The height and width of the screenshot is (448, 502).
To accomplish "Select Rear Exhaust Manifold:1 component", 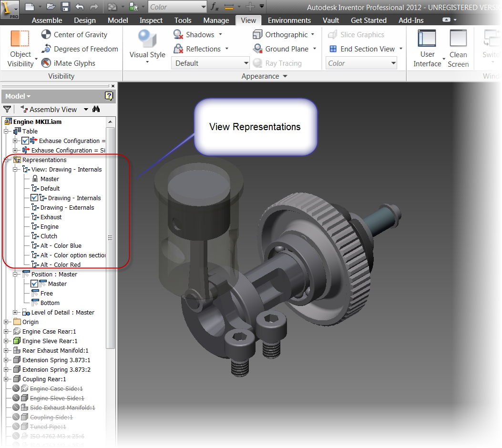I will pyautogui.click(x=55, y=350).
